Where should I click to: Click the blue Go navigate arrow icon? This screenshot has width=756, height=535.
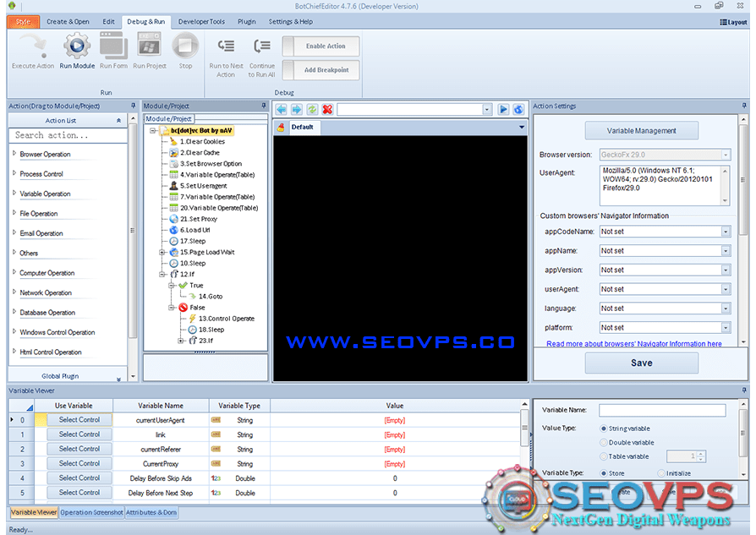(x=503, y=109)
